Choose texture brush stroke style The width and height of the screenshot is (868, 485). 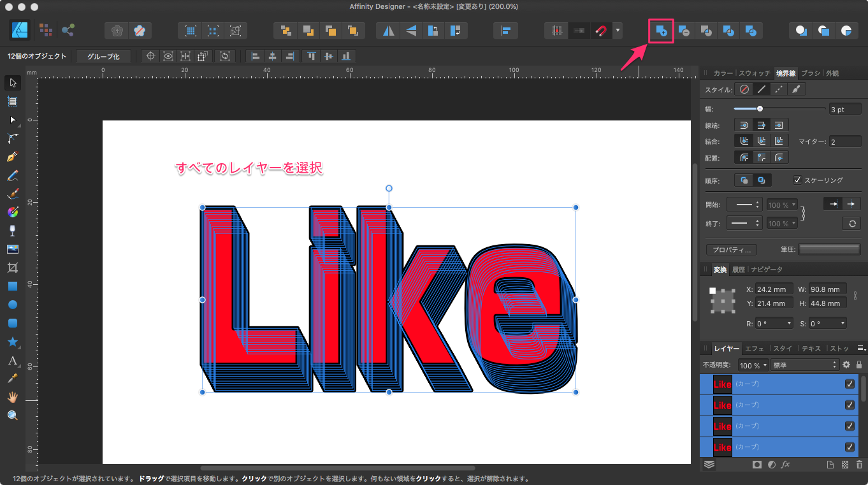(x=797, y=90)
